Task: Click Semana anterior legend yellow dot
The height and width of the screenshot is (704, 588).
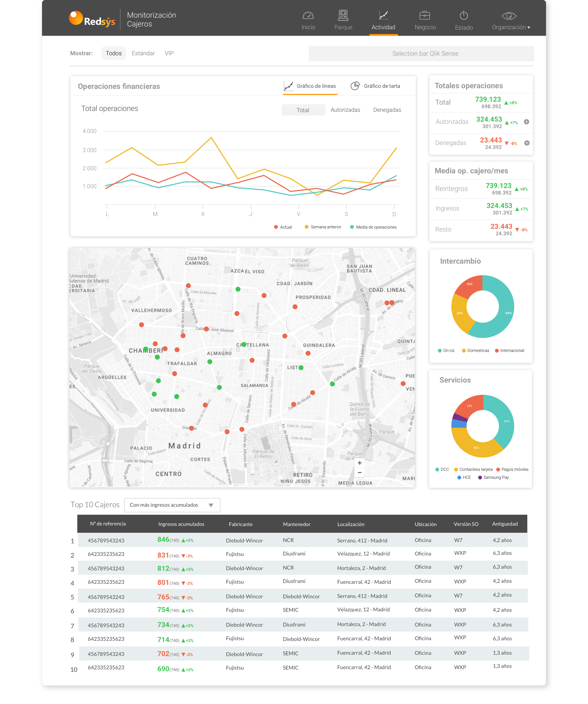Action: (306, 227)
